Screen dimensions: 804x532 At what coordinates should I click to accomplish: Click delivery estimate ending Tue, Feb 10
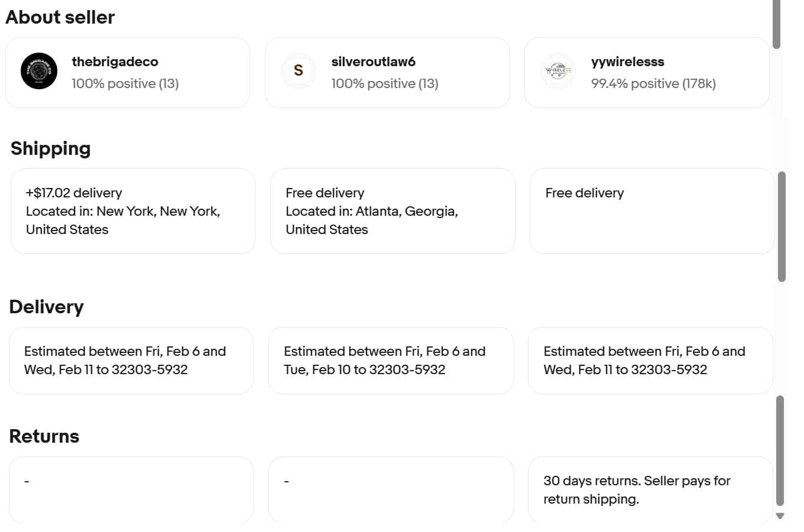pos(391,361)
